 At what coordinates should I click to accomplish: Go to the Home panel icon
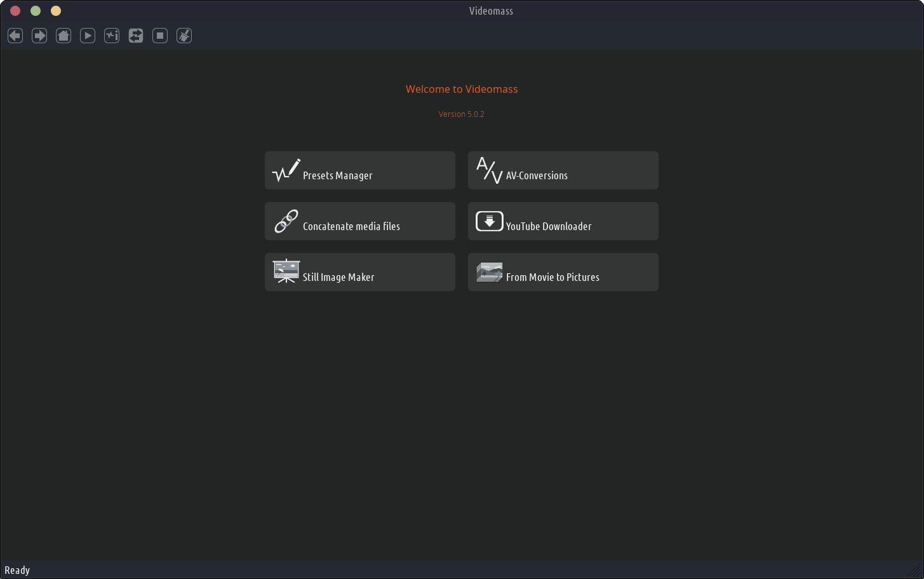pyautogui.click(x=64, y=36)
